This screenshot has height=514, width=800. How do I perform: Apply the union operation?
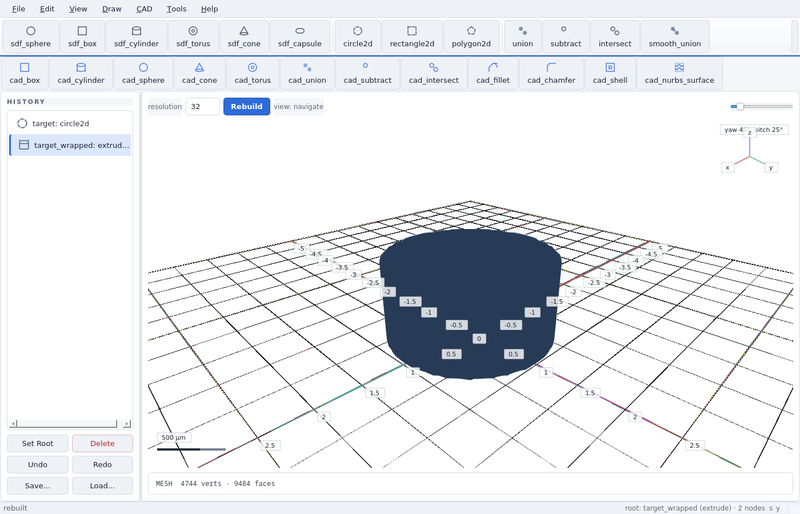[522, 37]
